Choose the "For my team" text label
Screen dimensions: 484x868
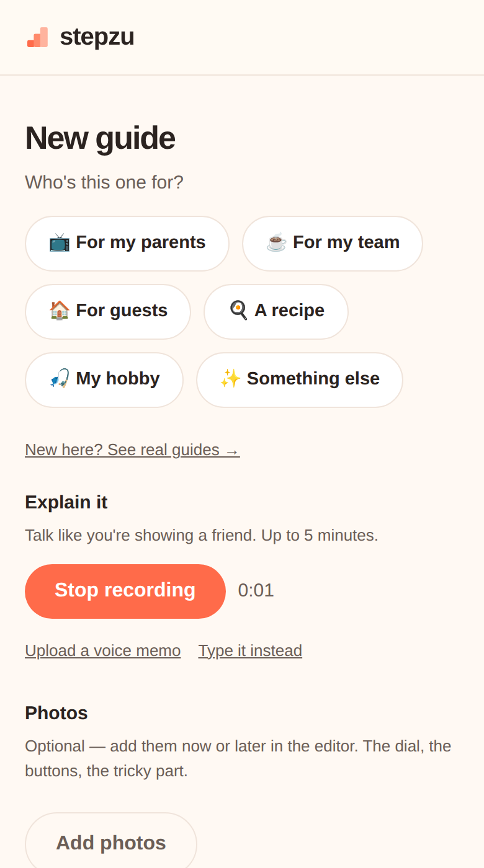(346, 242)
